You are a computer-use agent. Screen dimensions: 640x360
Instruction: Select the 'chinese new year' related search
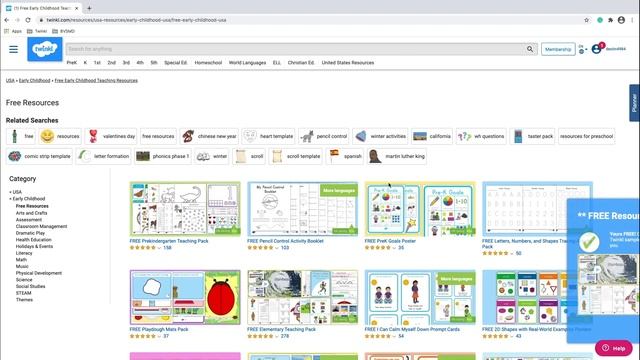[x=209, y=136]
